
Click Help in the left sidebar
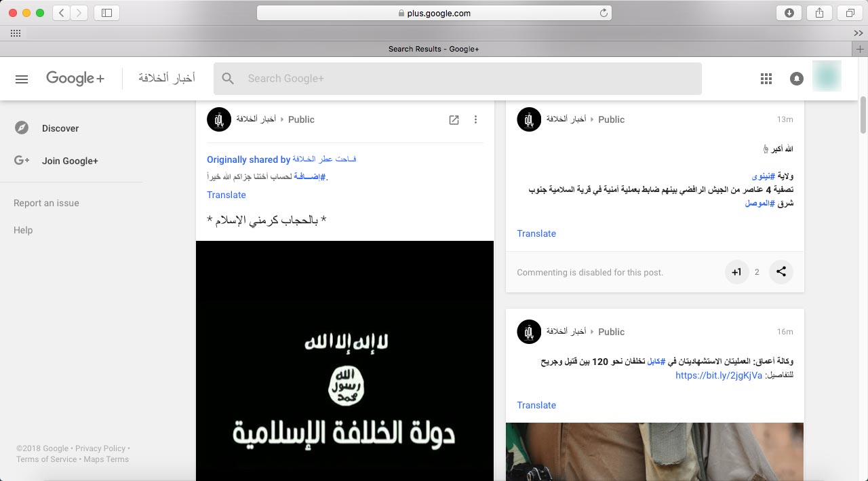23,230
